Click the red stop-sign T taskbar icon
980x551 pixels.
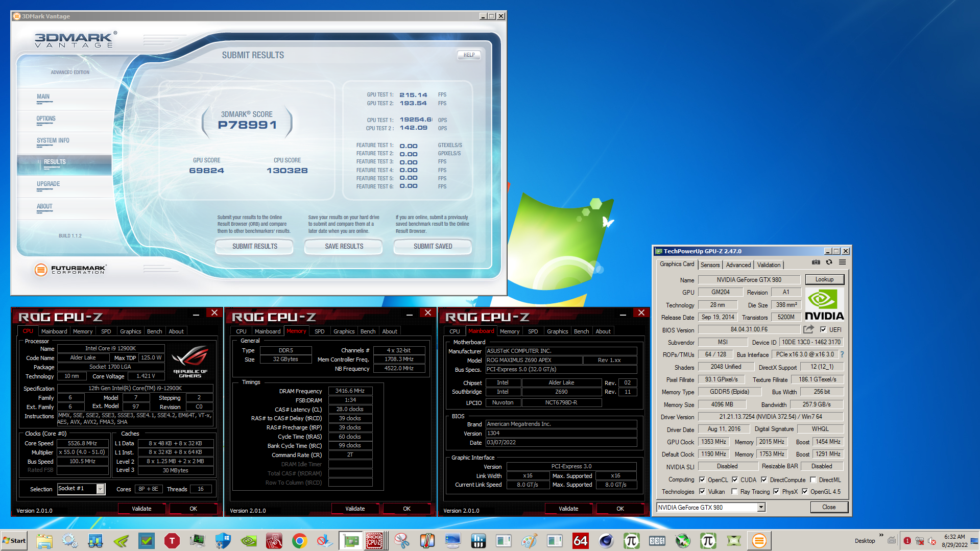click(172, 540)
